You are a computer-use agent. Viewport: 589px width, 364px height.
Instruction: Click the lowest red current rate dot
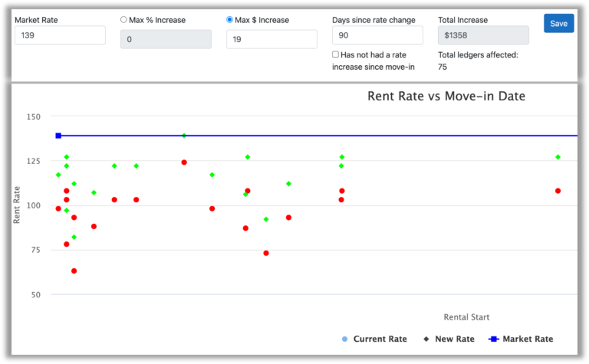click(74, 271)
